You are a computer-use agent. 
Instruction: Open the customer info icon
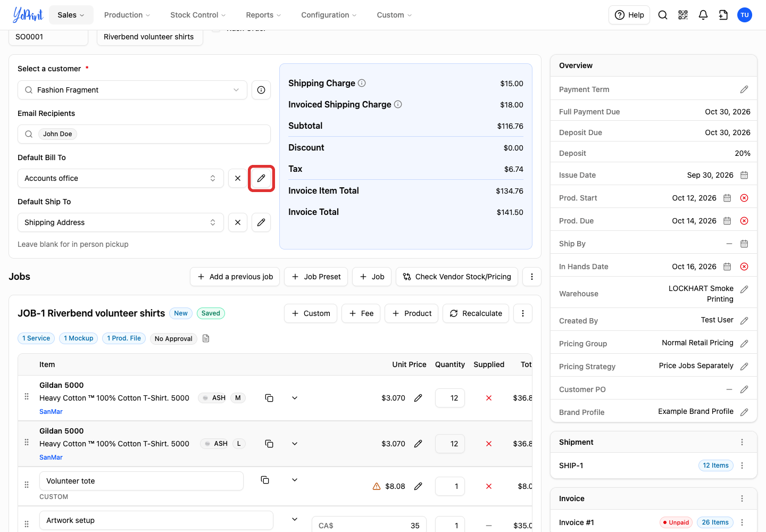pyautogui.click(x=261, y=90)
